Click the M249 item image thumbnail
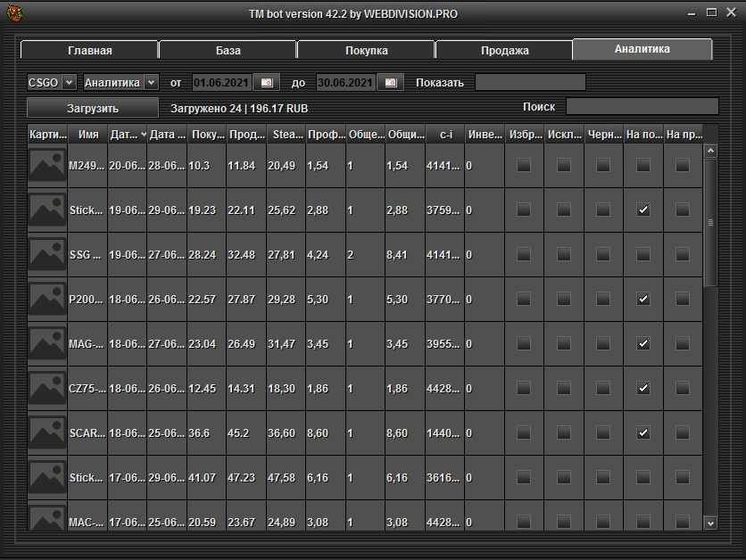Viewport: 746px width, 560px height. coord(47,165)
